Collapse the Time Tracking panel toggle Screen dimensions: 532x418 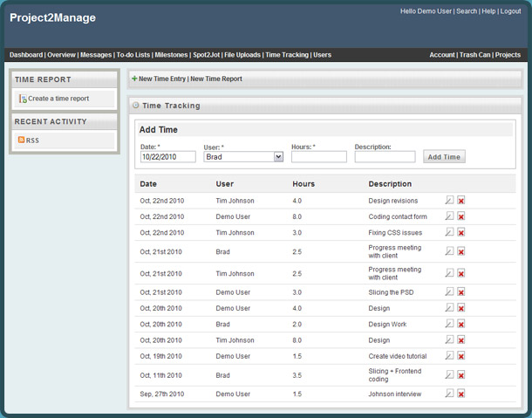click(136, 106)
